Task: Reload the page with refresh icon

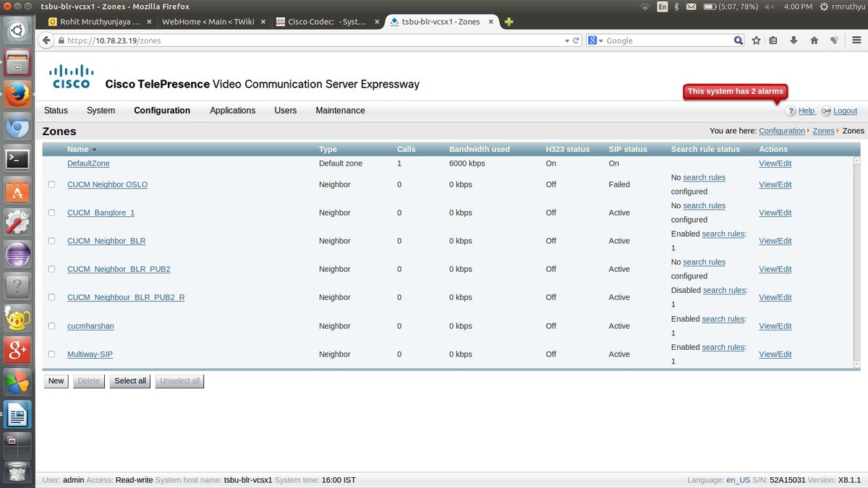Action: click(576, 40)
